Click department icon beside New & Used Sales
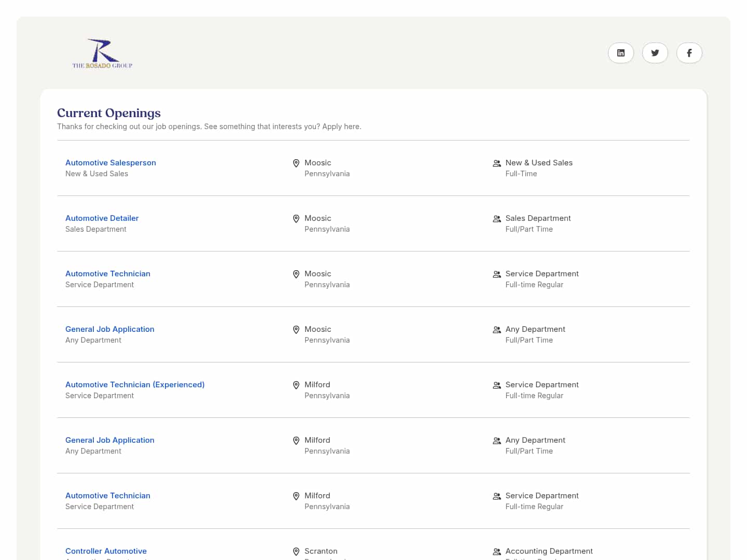Screen dimensions: 747x560 coord(496,163)
